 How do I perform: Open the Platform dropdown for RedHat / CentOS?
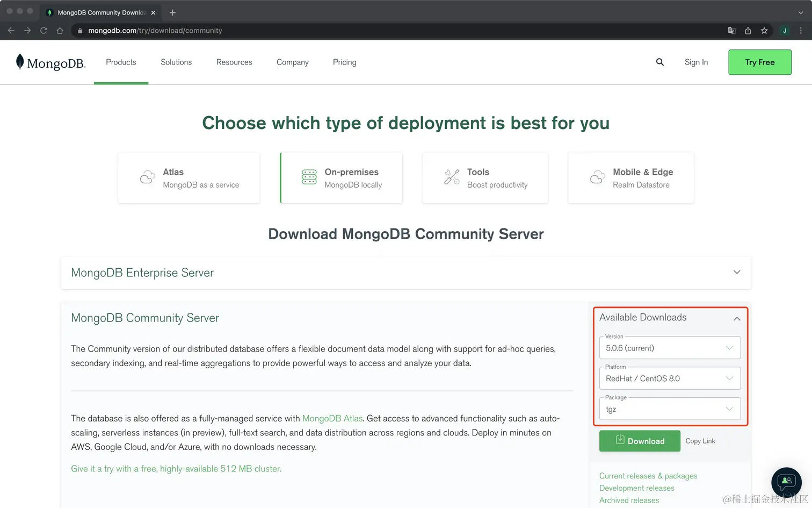point(669,378)
